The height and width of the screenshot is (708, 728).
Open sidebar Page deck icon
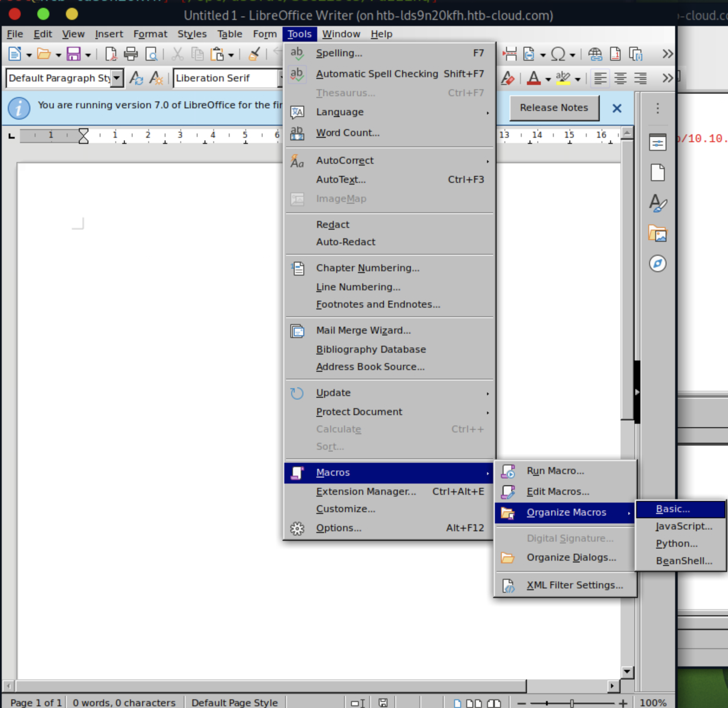pyautogui.click(x=658, y=172)
